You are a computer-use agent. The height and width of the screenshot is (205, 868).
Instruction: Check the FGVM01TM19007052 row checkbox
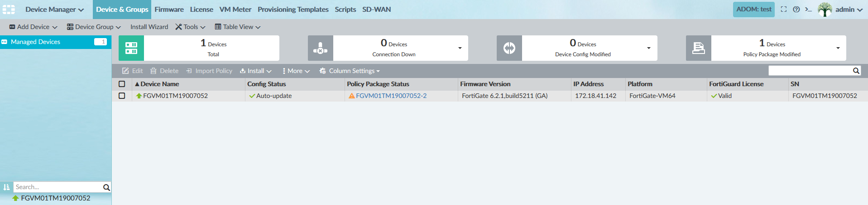click(122, 96)
